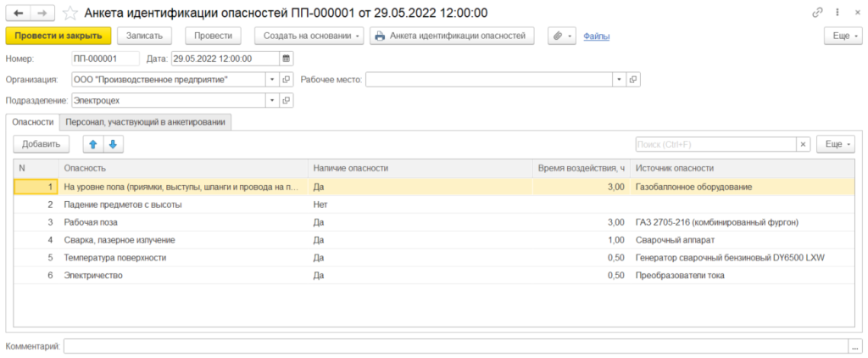Move row up with blue arrow
The image size is (868, 358).
click(93, 144)
